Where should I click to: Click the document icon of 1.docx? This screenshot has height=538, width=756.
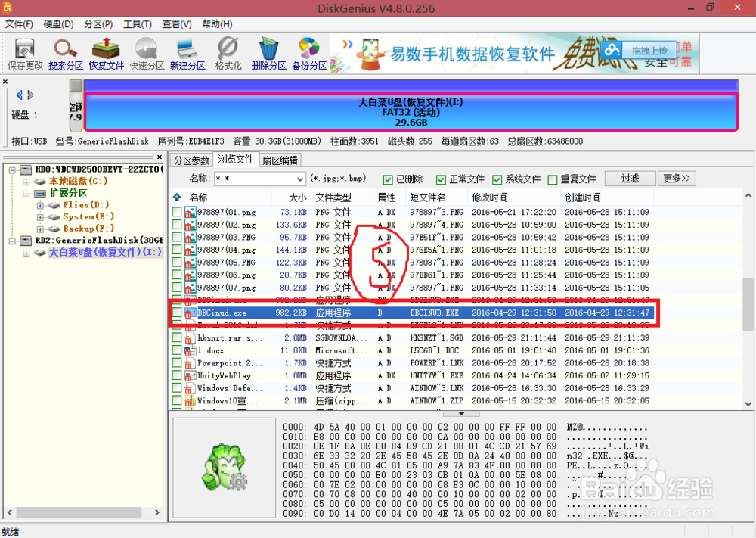coord(190,350)
